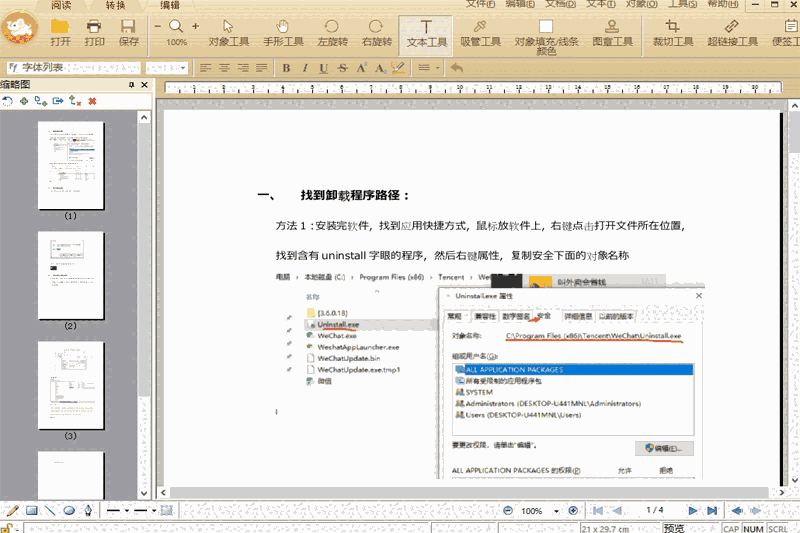Select the 裁切工具 crop tool
Image resolution: width=800 pixels, height=533 pixels.
[672, 32]
